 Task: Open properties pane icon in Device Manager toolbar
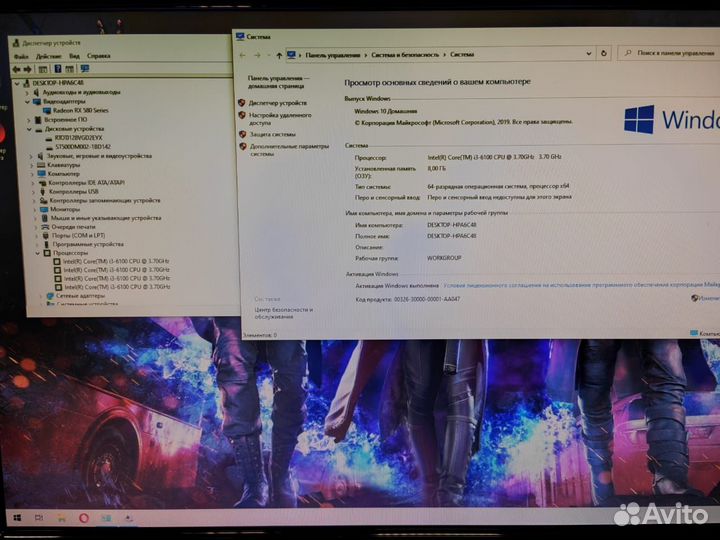coord(43,69)
